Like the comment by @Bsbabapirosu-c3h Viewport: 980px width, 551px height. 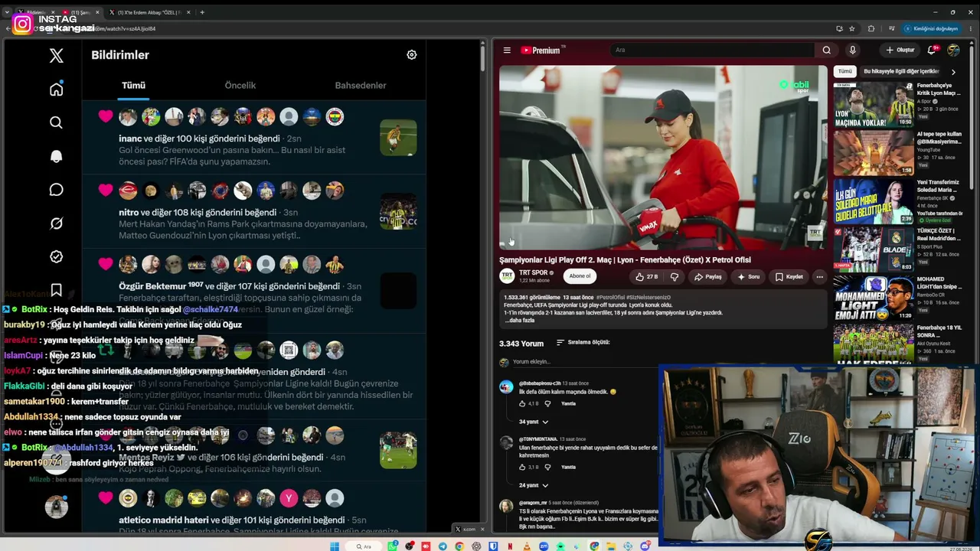click(x=523, y=403)
